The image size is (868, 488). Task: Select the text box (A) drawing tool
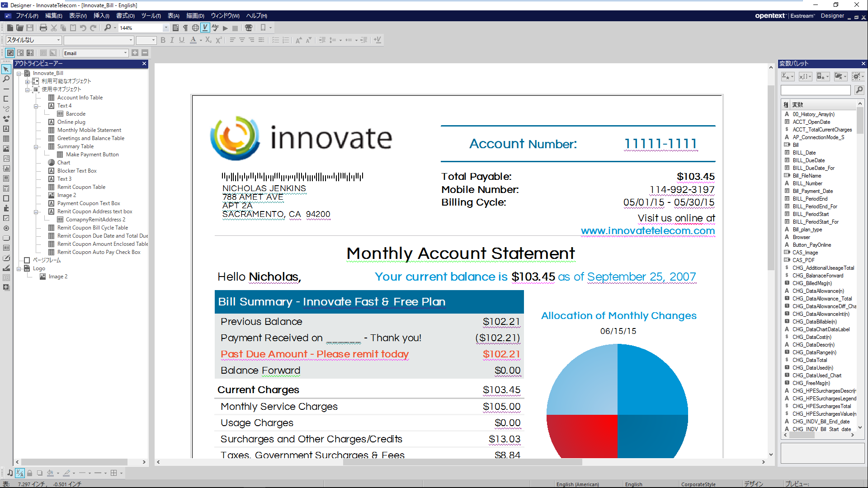pos(6,129)
